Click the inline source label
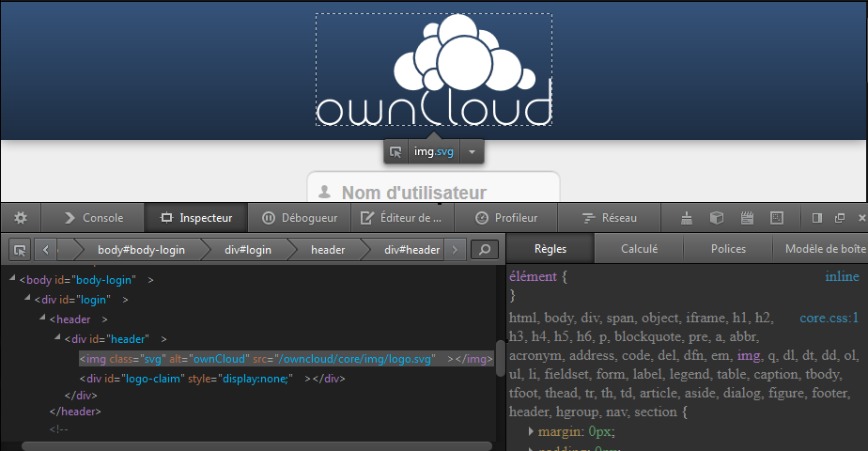868x451 pixels. point(842,276)
